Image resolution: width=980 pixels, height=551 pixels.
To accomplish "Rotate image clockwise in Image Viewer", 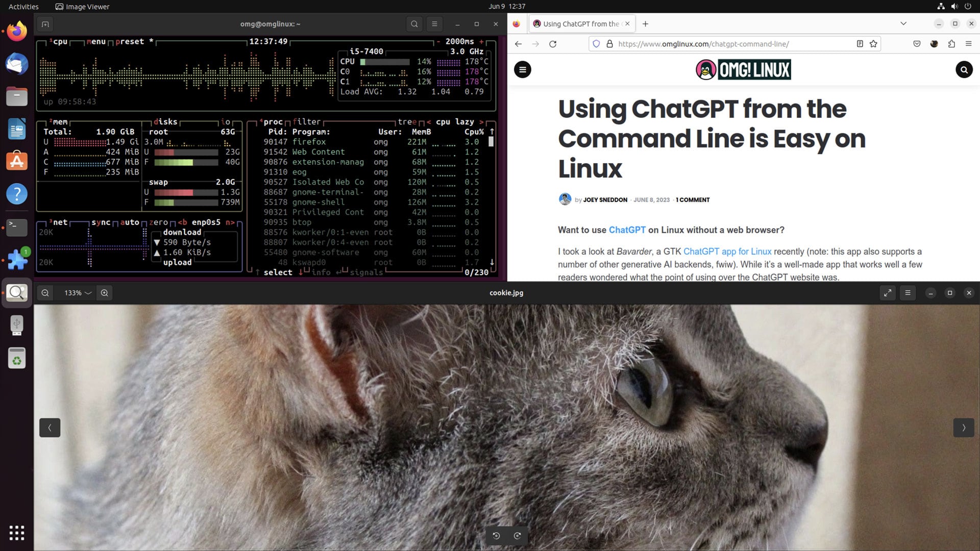I will [x=517, y=536].
